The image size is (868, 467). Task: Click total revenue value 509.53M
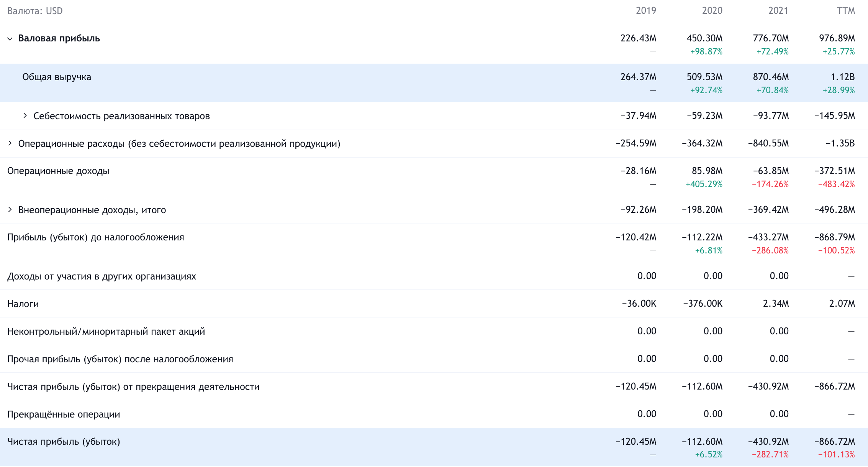[x=704, y=77]
